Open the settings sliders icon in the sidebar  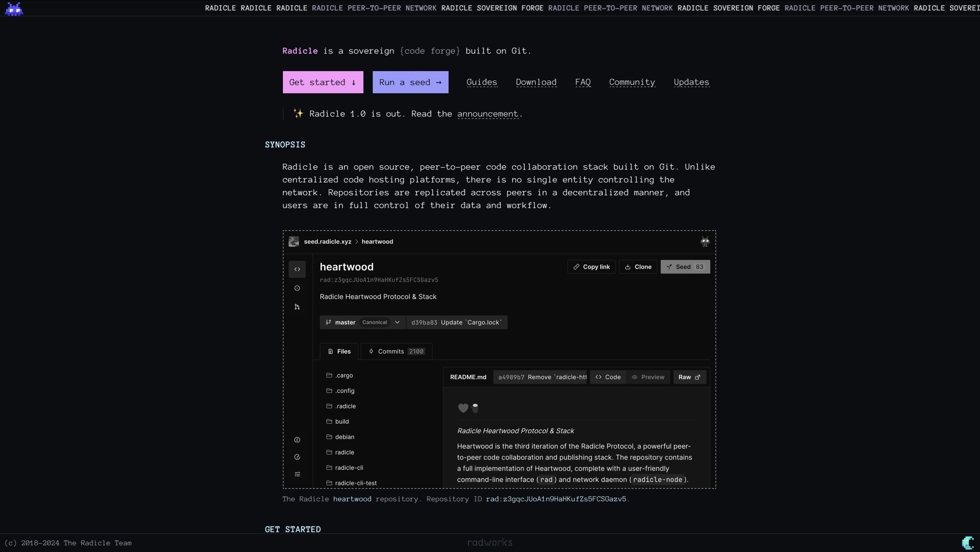point(297,474)
